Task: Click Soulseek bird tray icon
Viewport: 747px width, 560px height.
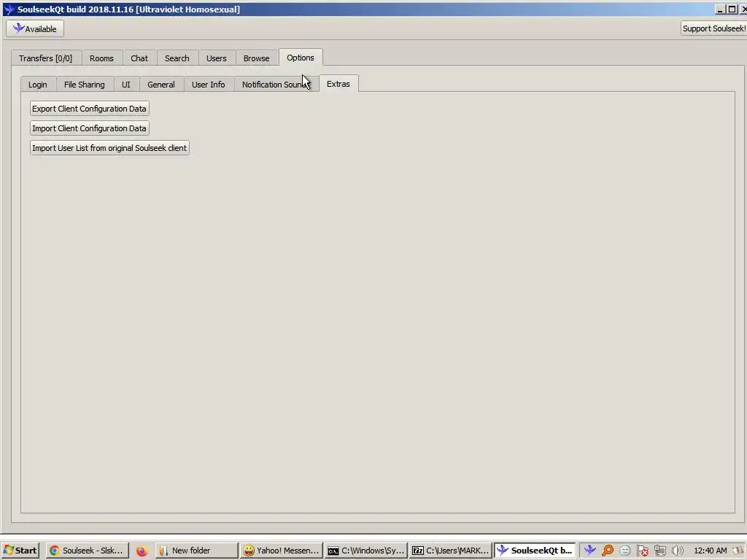Action: pyautogui.click(x=589, y=551)
